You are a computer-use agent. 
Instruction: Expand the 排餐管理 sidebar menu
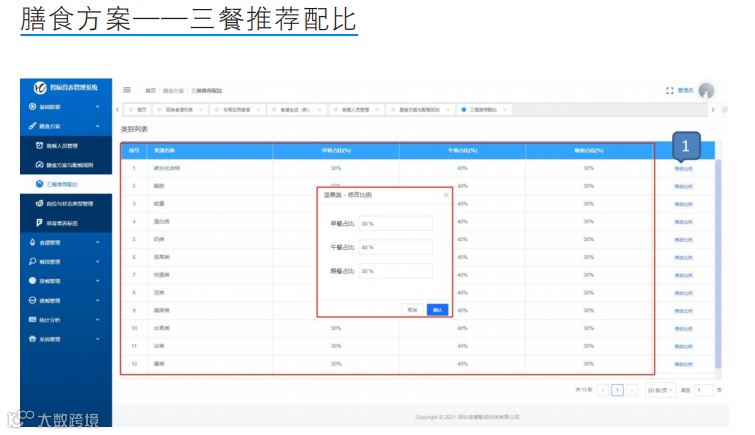(x=66, y=281)
